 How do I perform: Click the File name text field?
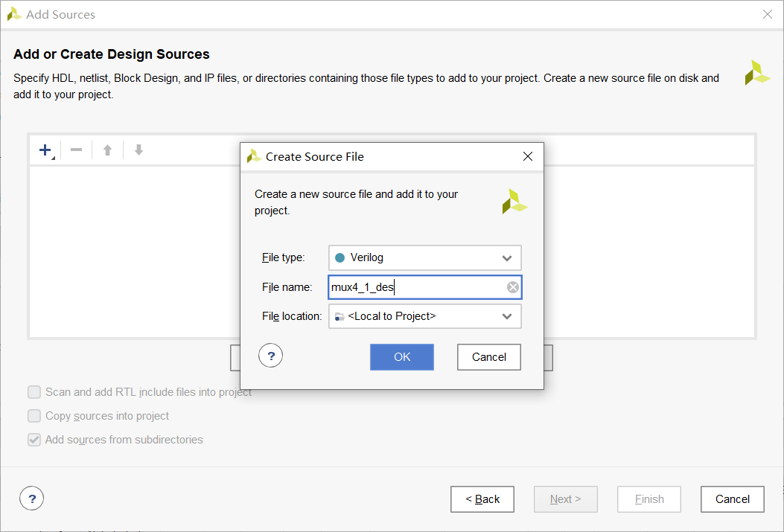pyautogui.click(x=417, y=287)
